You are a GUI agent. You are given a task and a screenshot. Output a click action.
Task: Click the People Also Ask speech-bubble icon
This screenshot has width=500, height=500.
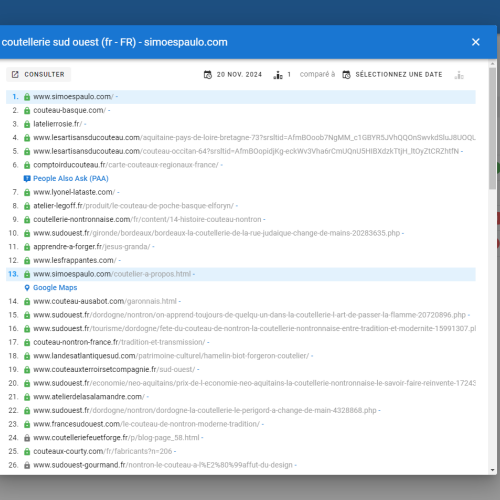[27, 179]
